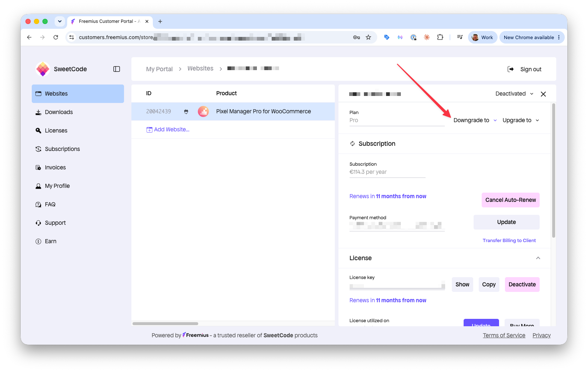This screenshot has height=372, width=588.
Task: Open the Privacy link in the footer
Action: point(541,335)
